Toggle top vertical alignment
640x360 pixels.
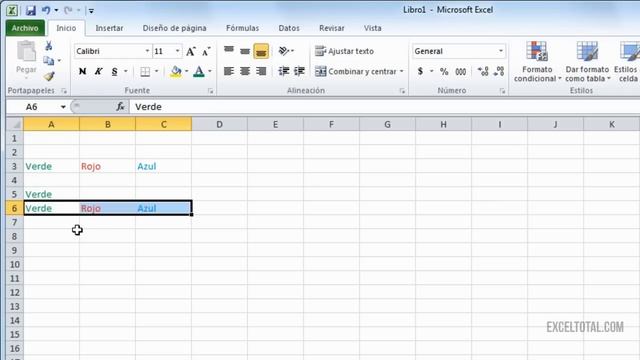(229, 51)
